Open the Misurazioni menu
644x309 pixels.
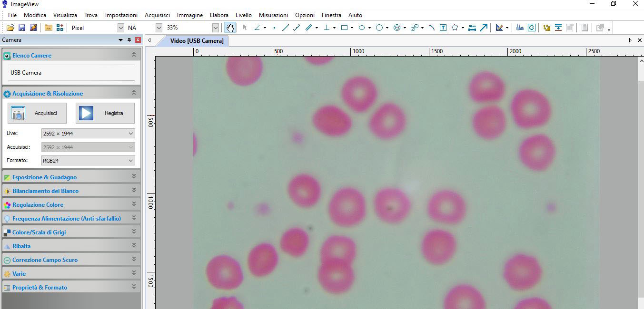coord(273,15)
